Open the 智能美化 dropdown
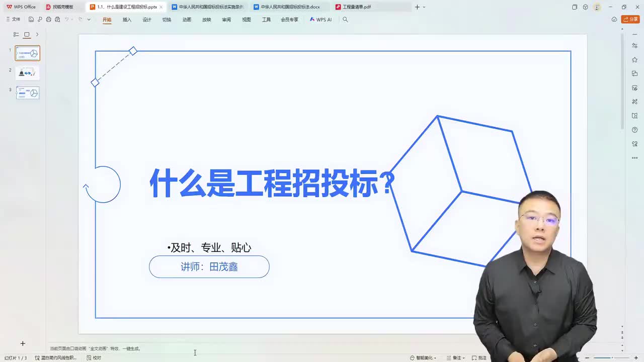Screen dimensions: 644x362 [423, 358]
